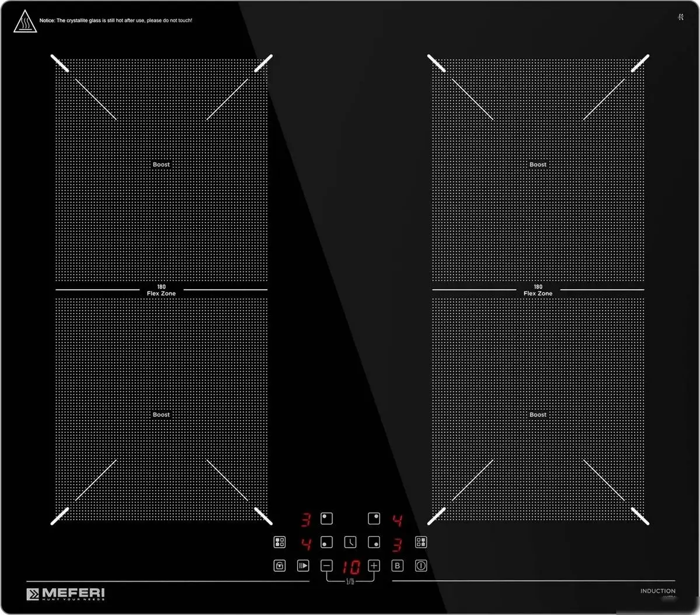Tap the rear-right zone selector key
Viewport: 700px width, 615px height.
pos(374,519)
